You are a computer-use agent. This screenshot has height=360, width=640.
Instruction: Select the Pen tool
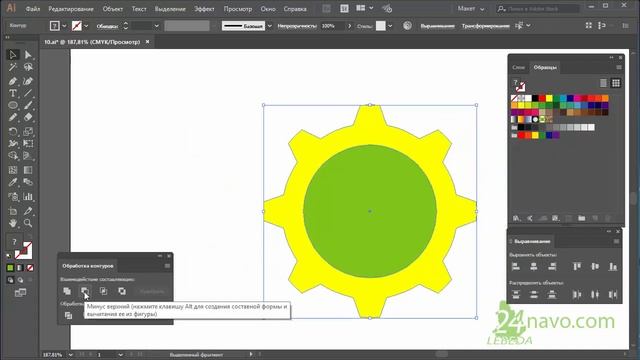point(13,81)
